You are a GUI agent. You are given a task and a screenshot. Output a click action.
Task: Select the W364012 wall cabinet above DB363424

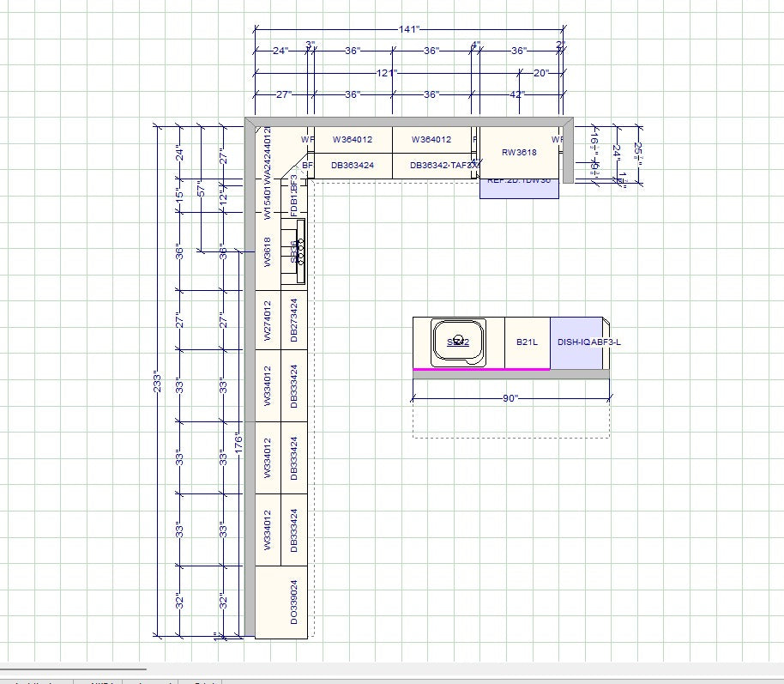coord(353,140)
